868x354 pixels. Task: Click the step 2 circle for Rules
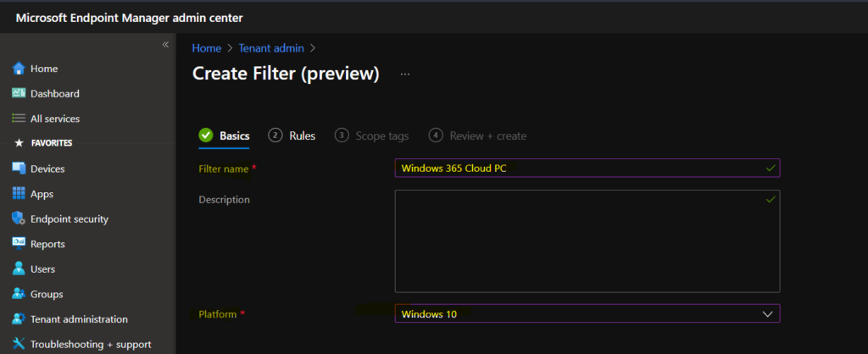[x=275, y=136]
